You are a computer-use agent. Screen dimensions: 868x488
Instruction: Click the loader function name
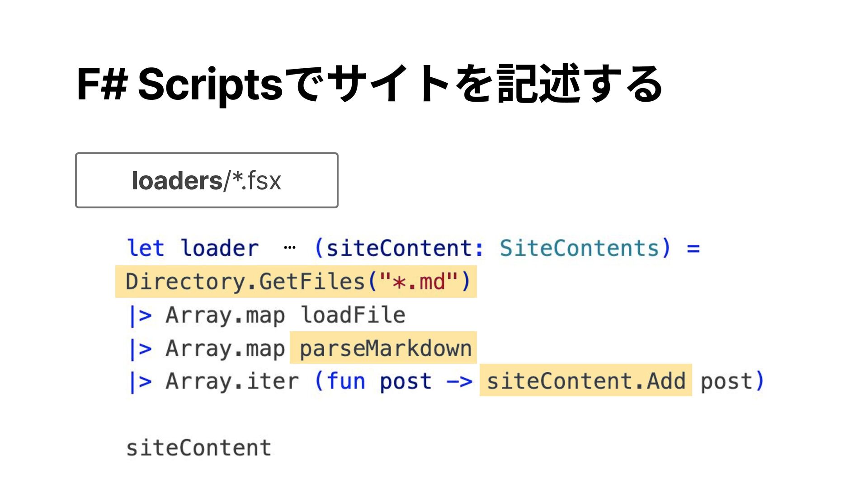pyautogui.click(x=220, y=248)
